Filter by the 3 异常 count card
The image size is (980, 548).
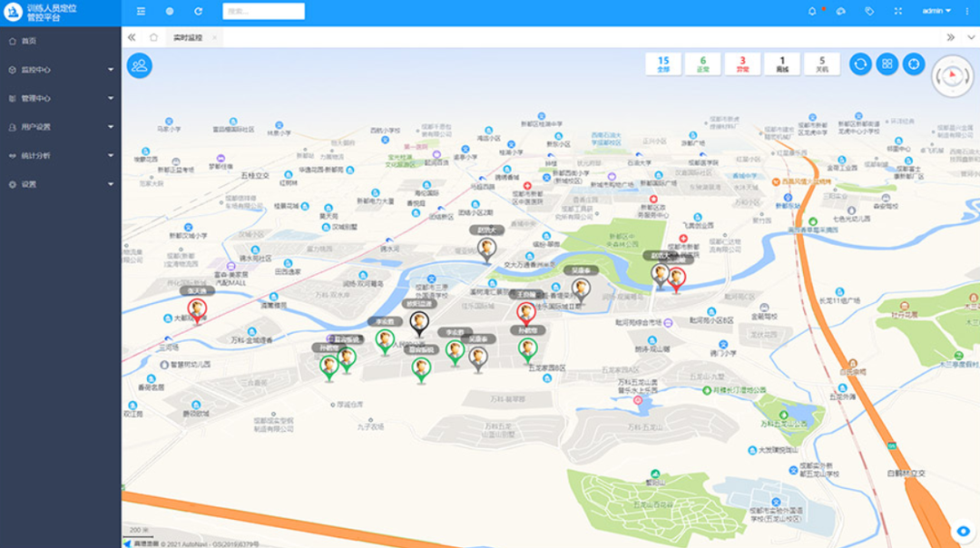(742, 64)
